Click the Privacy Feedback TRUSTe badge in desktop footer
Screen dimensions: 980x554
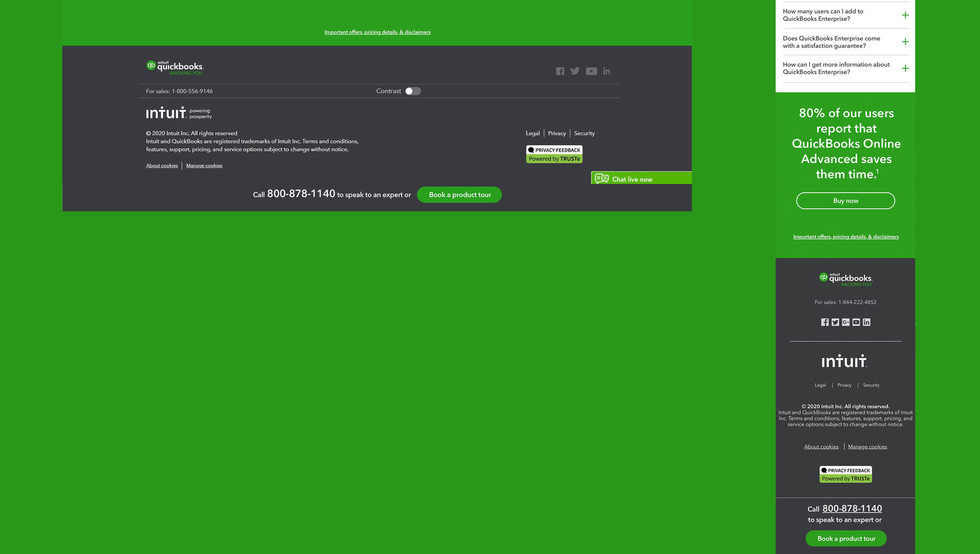click(554, 154)
